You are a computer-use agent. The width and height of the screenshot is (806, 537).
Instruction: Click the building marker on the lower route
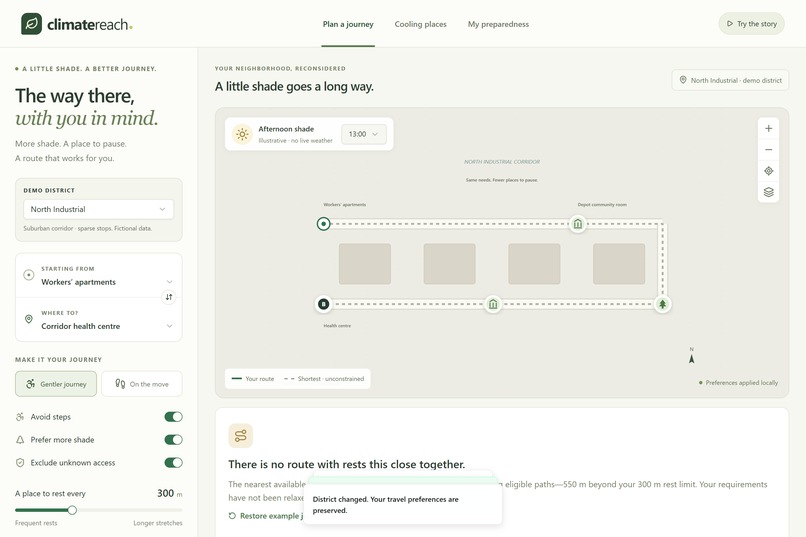tap(493, 304)
